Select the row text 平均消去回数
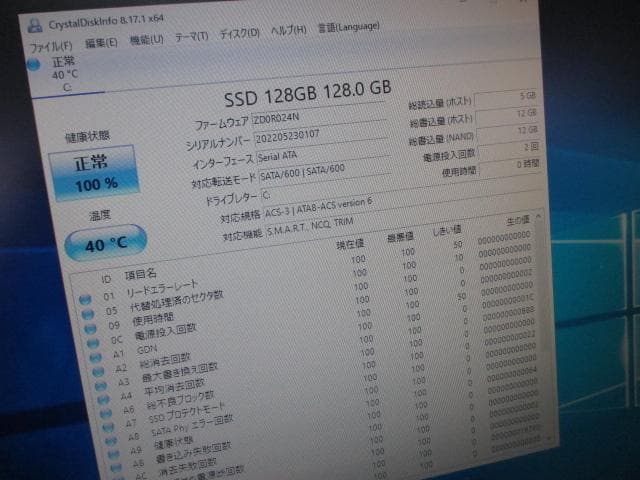Viewport: 640px width, 480px height. tap(174, 387)
